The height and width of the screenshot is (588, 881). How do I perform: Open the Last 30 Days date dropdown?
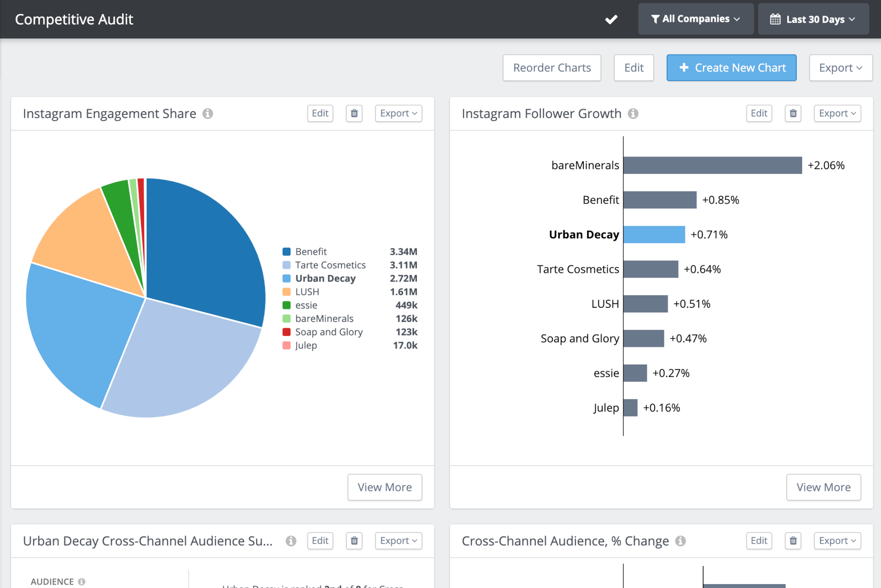pyautogui.click(x=813, y=19)
